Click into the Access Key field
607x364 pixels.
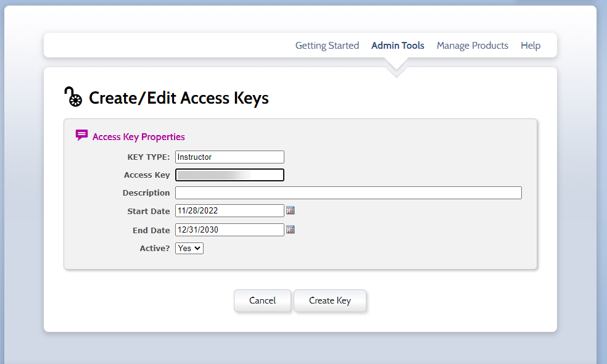229,175
